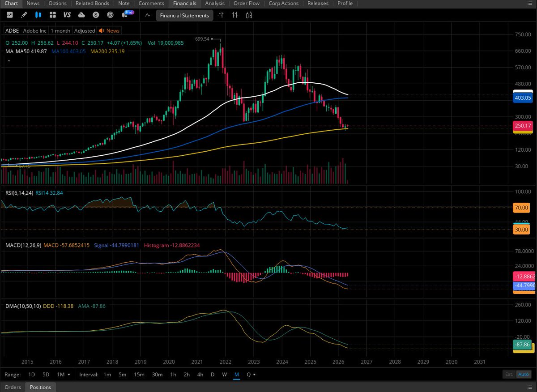Toggle Auto scale button
The width and height of the screenshot is (537, 392).
pos(523,374)
